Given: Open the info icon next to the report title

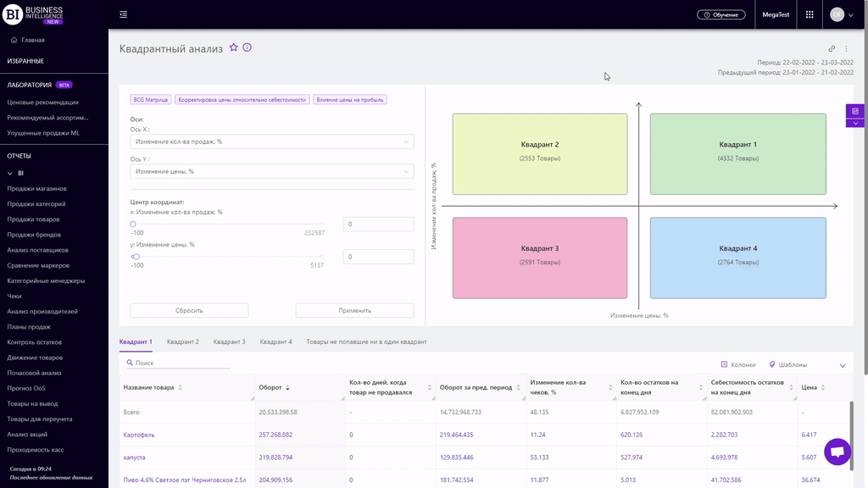Looking at the screenshot, I should pos(248,48).
